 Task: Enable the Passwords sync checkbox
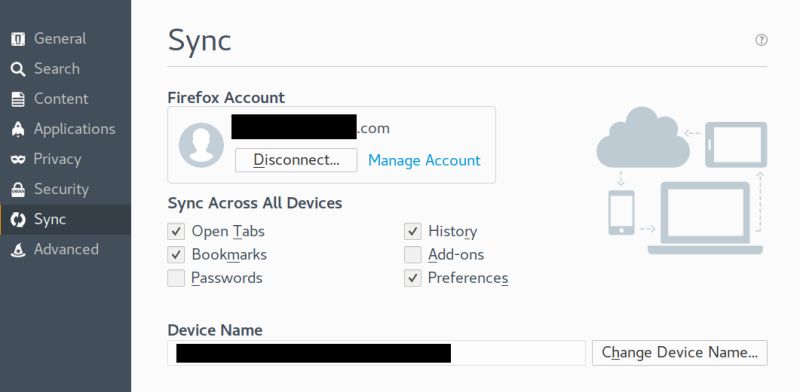click(x=176, y=278)
